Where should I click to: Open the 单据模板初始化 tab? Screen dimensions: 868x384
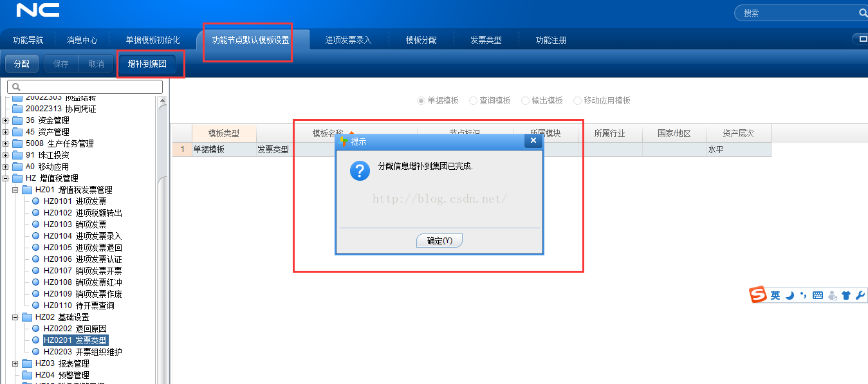[x=152, y=40]
